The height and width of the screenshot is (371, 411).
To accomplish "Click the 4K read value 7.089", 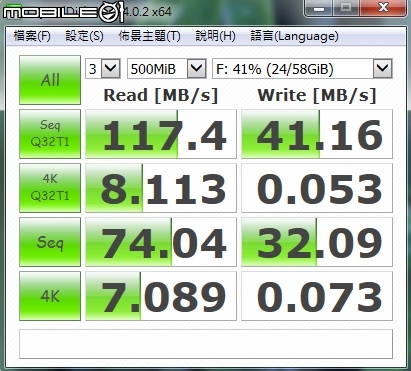I will tap(161, 296).
